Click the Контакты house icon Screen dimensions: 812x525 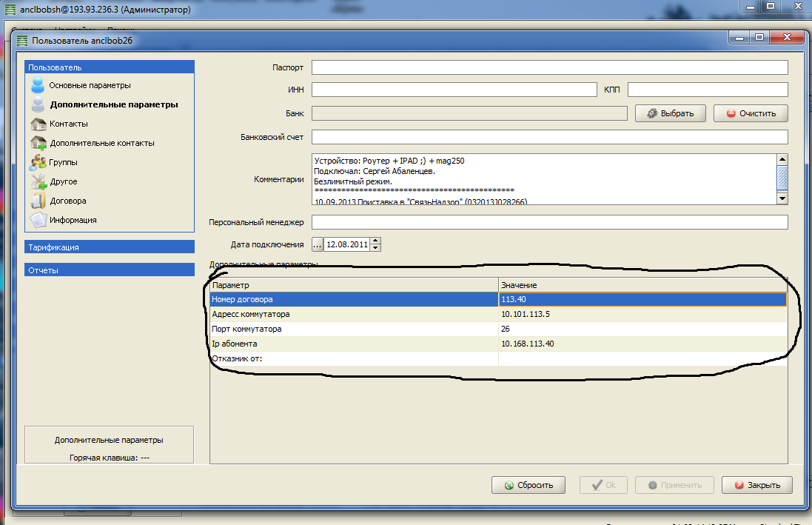[38, 124]
